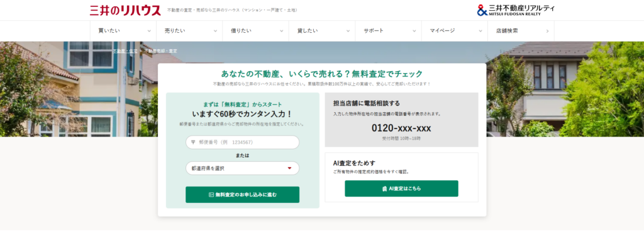The image size is (644, 242).
Task: Open the サポート menu
Action: coord(389,31)
